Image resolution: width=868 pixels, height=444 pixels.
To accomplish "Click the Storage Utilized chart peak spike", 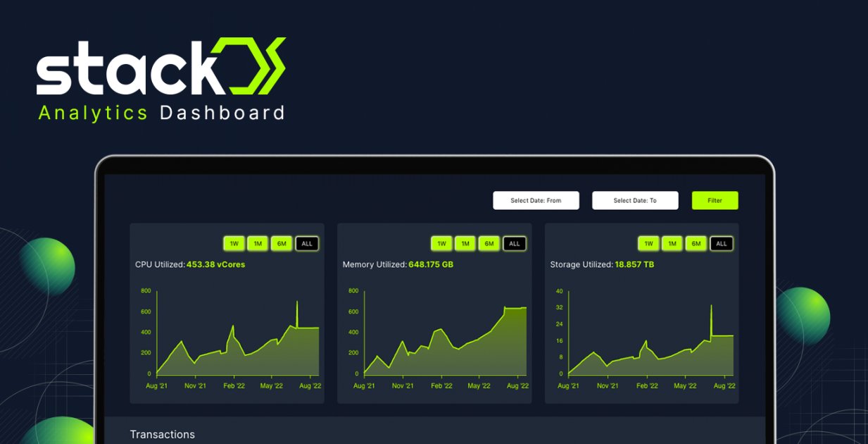I will [712, 307].
